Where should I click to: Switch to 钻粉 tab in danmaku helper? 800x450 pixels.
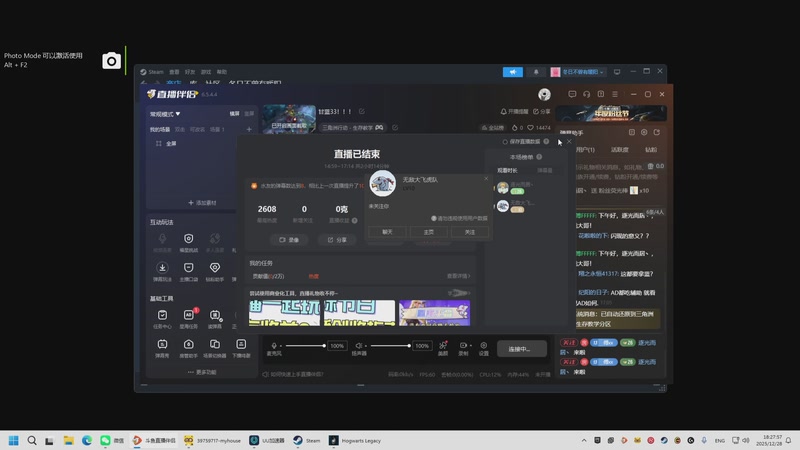pos(651,149)
